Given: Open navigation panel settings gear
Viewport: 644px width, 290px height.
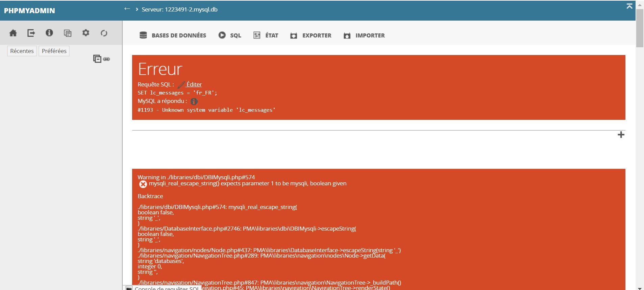Looking at the screenshot, I should pyautogui.click(x=86, y=33).
